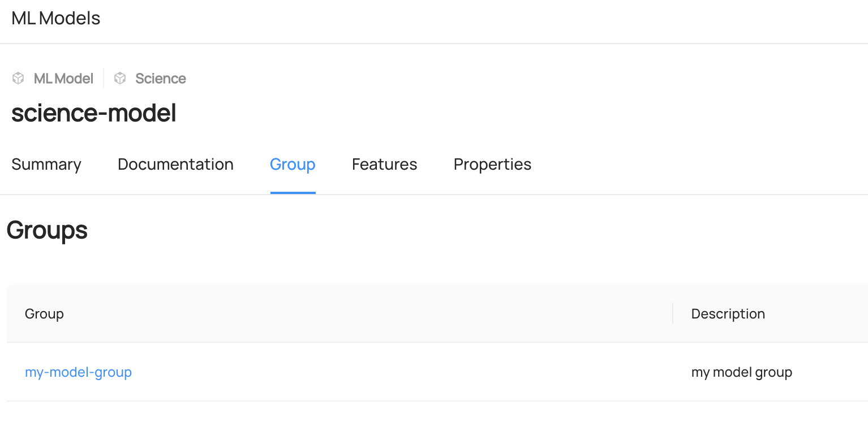Select the "my model group" description cell

point(741,372)
